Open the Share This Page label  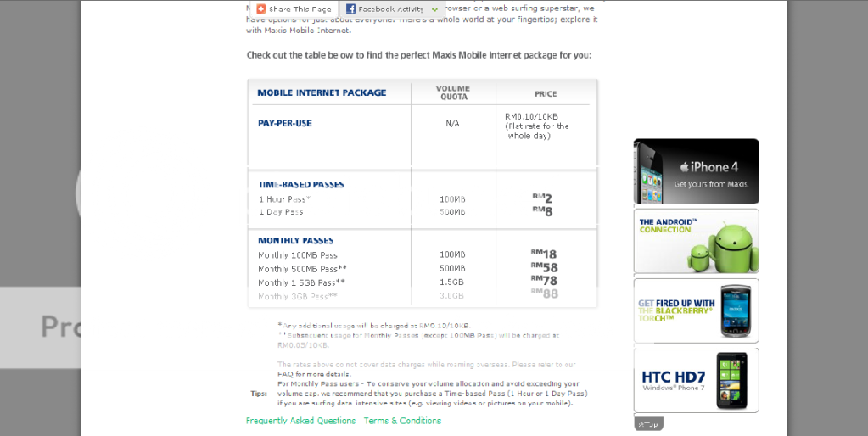point(300,9)
